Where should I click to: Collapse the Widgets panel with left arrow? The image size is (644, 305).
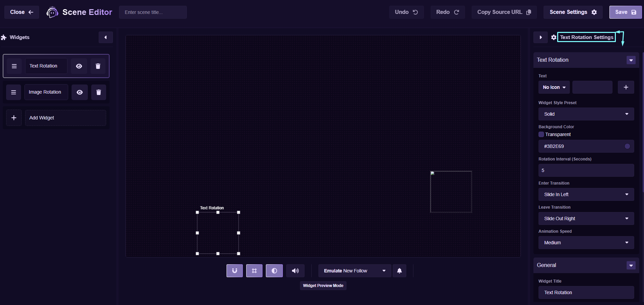106,37
